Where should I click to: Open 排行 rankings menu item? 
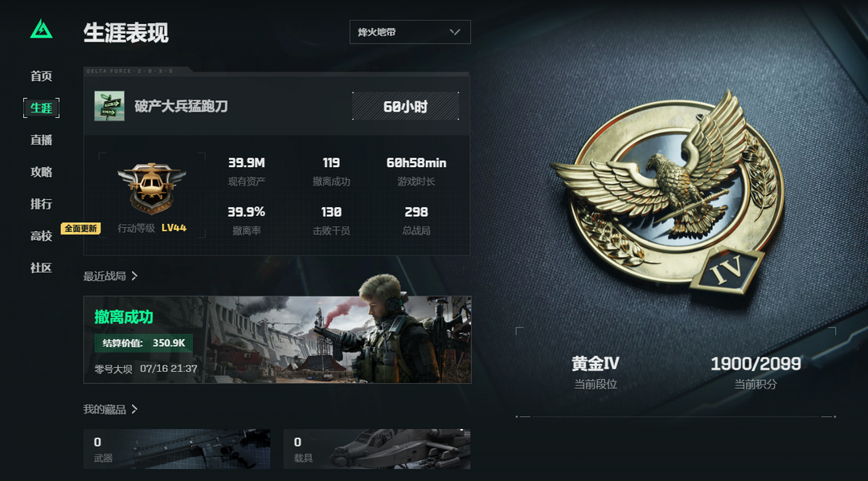pyautogui.click(x=41, y=204)
